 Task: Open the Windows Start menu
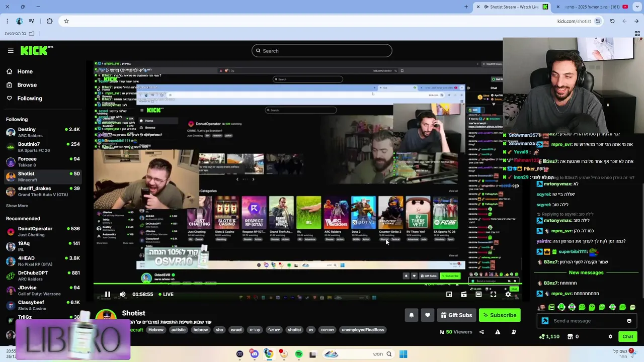(x=403, y=354)
